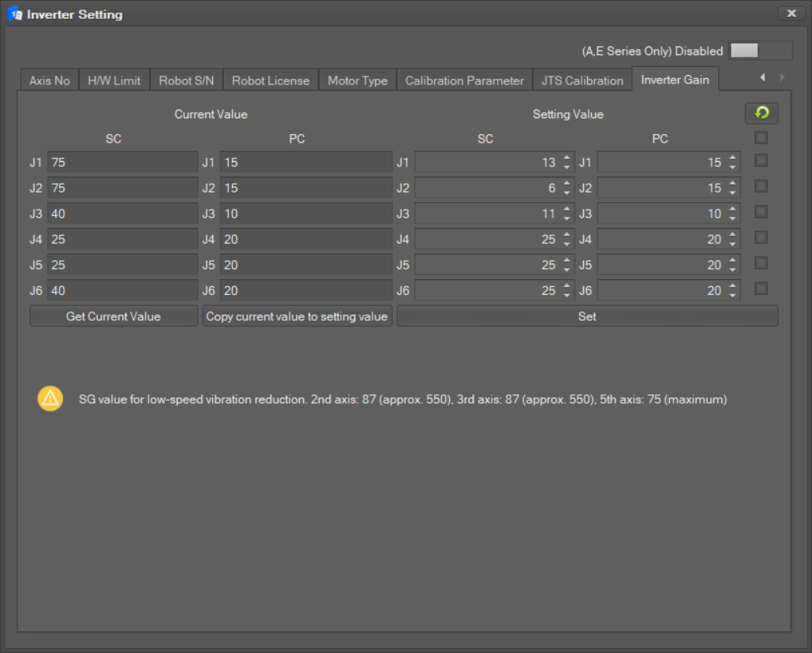Click the J5 SC setting value field

tap(485, 265)
